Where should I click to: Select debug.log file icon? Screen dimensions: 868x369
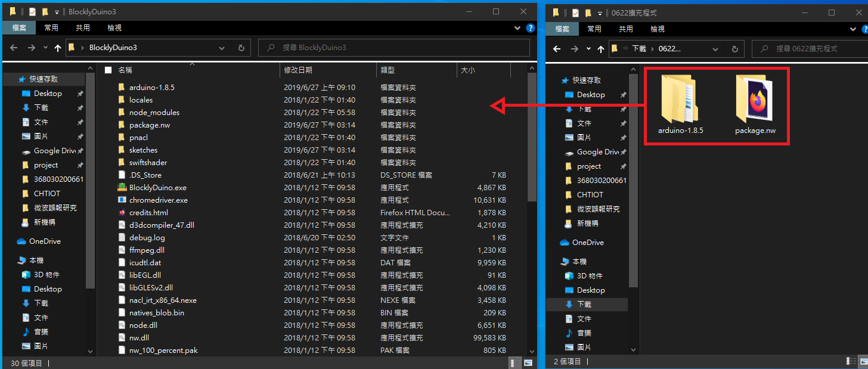[122, 238]
